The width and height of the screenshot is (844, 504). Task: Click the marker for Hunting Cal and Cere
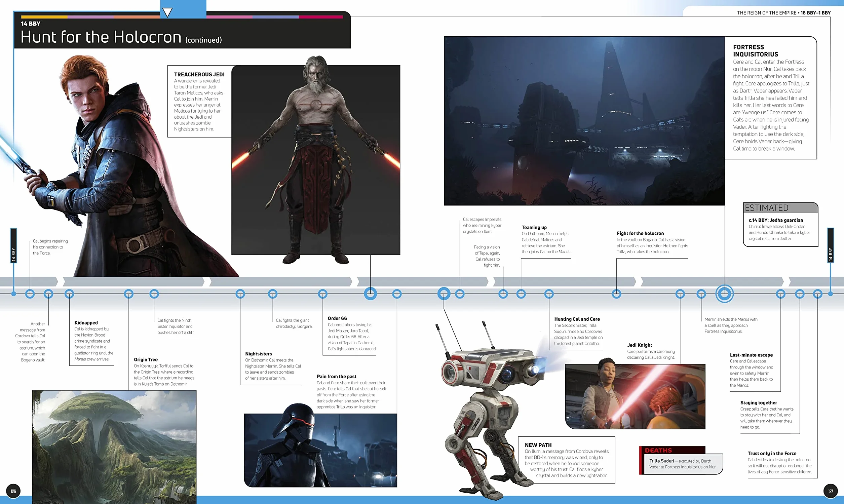click(x=549, y=294)
